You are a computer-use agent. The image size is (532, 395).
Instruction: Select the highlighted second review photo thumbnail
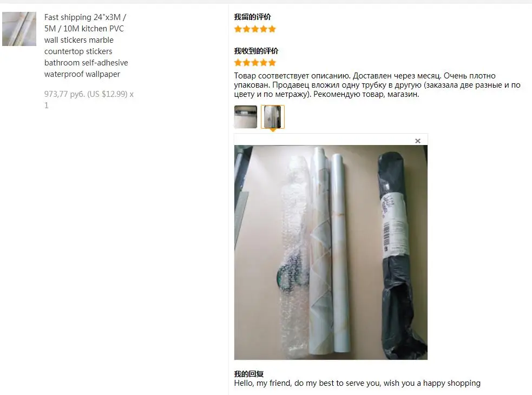point(272,117)
